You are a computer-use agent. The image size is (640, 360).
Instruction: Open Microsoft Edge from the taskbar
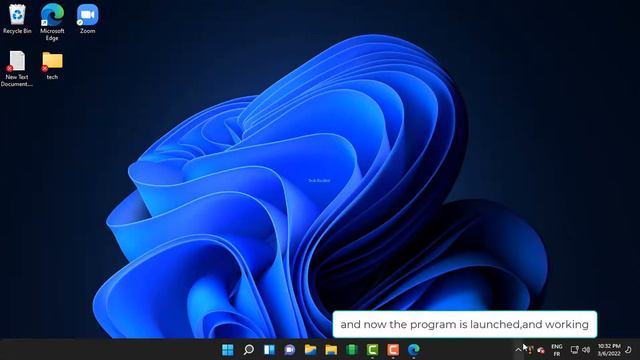pyautogui.click(x=414, y=350)
